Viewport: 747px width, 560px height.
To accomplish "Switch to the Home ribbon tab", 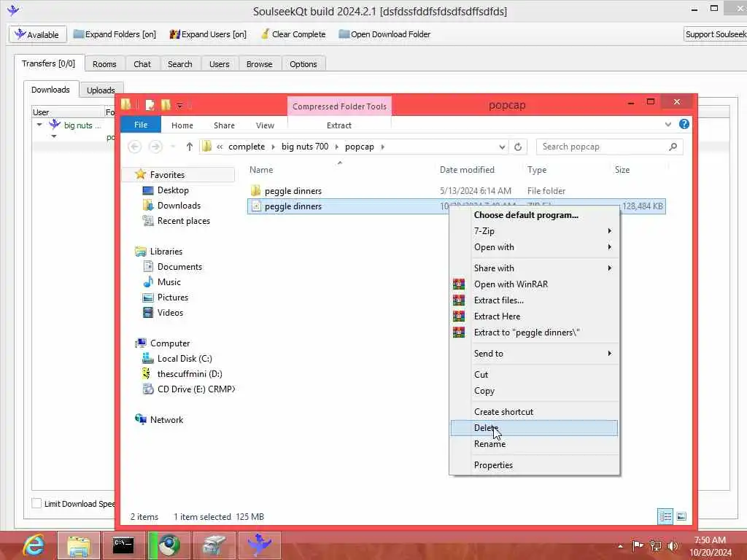I will (182, 125).
